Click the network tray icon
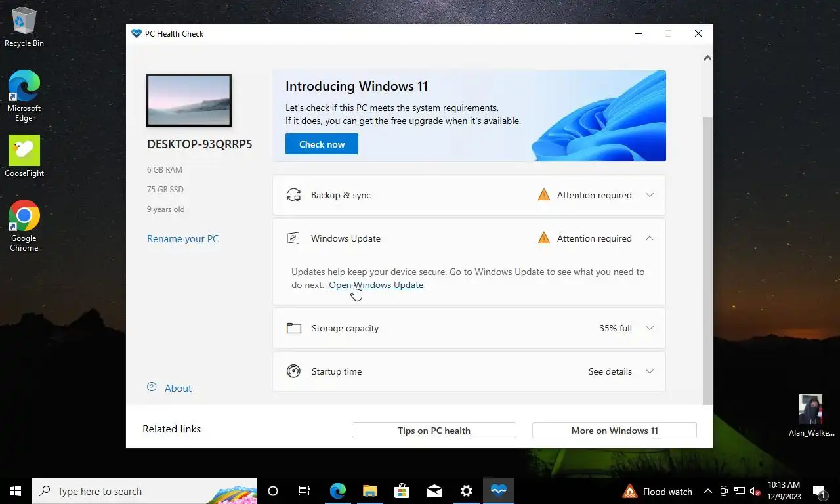This screenshot has width=840, height=504. pyautogui.click(x=740, y=492)
